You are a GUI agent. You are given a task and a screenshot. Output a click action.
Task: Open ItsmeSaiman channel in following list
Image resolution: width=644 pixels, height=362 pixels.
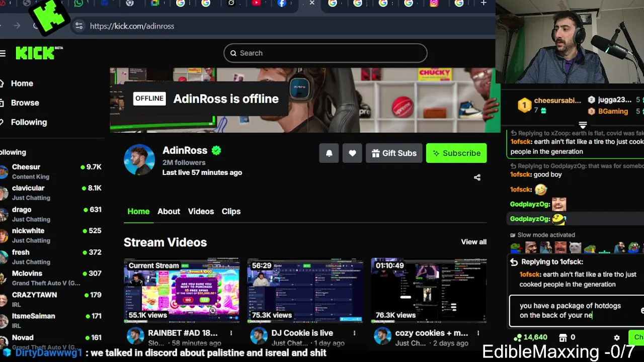click(x=51, y=321)
